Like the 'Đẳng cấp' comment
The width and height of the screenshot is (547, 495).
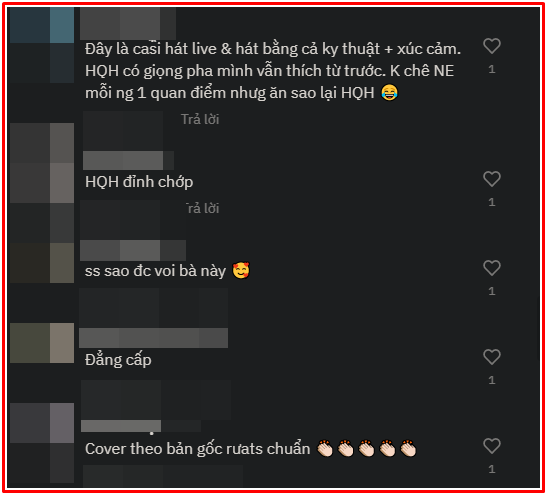point(492,357)
